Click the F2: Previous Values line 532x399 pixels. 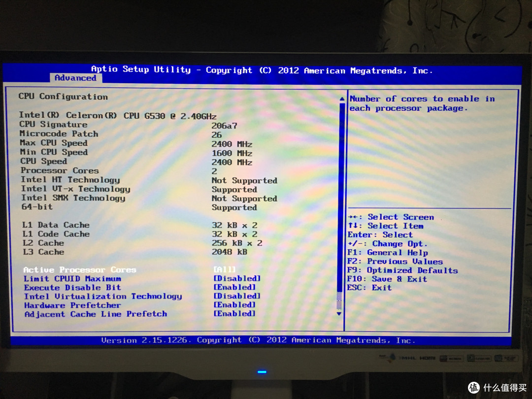(395, 261)
